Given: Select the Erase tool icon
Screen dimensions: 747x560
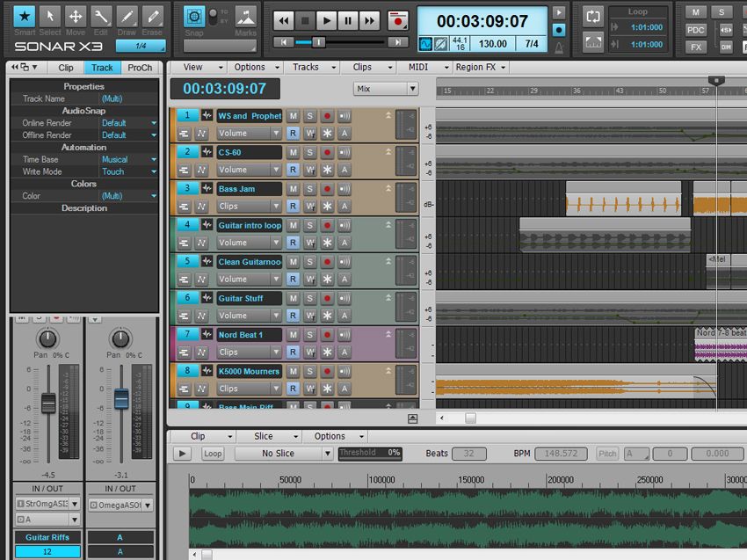Looking at the screenshot, I should [x=152, y=17].
